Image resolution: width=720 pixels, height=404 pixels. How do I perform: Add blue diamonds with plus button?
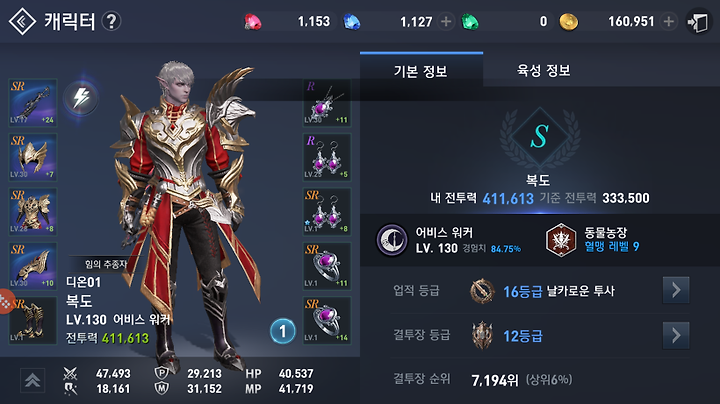point(445,22)
